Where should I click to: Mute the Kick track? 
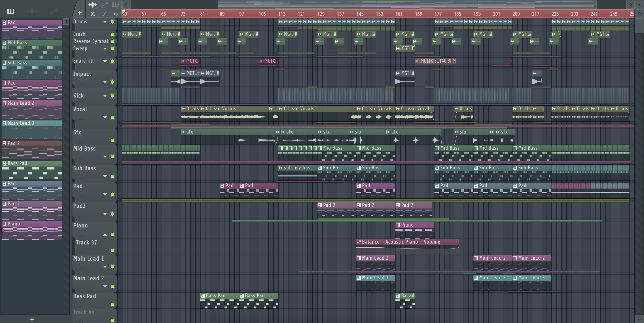(x=112, y=96)
